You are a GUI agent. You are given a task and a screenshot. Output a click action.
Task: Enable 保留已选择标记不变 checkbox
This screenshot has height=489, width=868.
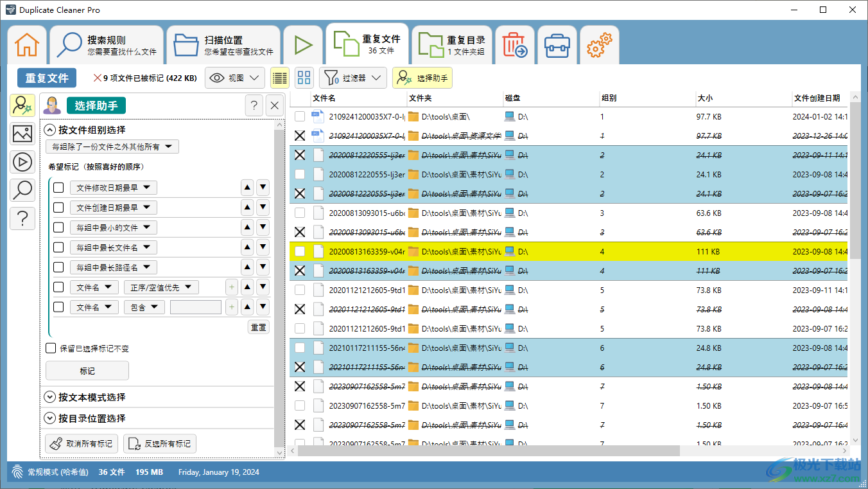[x=51, y=348]
